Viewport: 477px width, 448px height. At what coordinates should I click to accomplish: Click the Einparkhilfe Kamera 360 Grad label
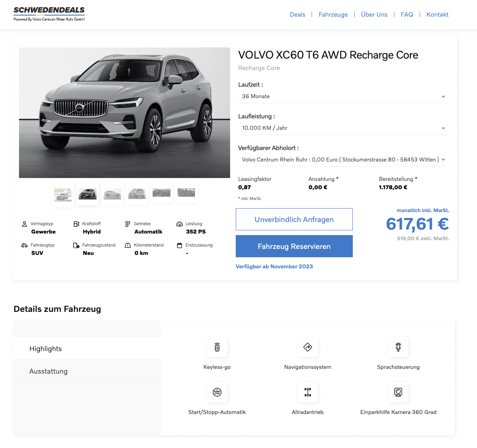point(398,412)
